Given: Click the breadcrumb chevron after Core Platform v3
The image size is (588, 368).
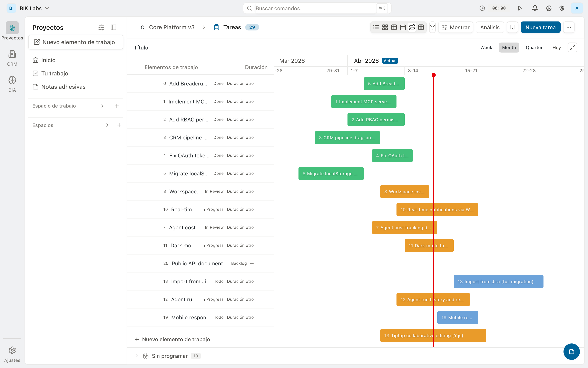Looking at the screenshot, I should tap(204, 27).
